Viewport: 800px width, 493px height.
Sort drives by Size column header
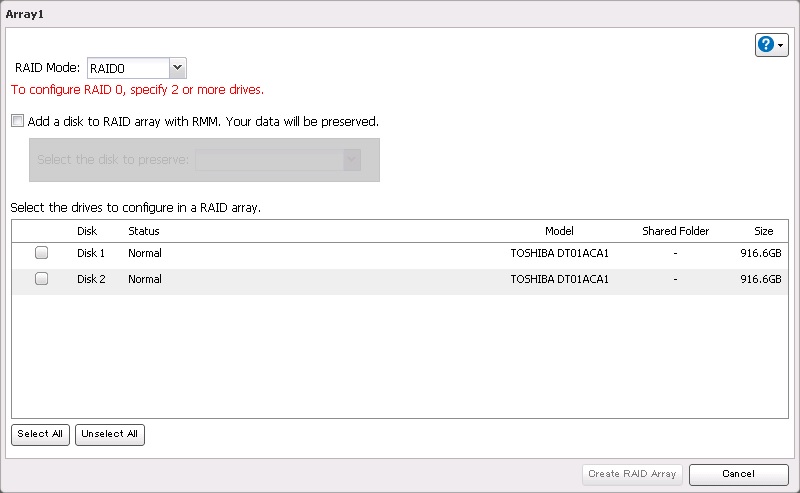tap(763, 231)
